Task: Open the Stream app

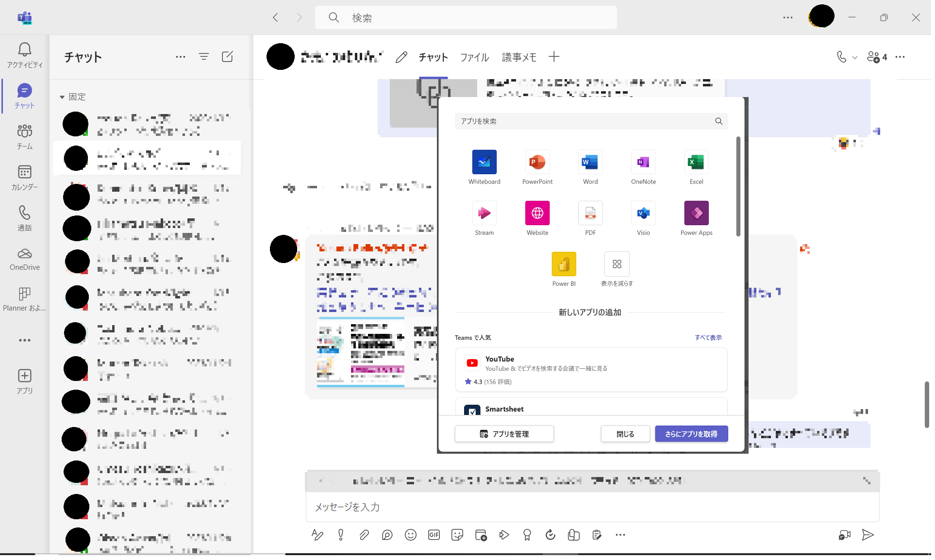Action: 484,213
